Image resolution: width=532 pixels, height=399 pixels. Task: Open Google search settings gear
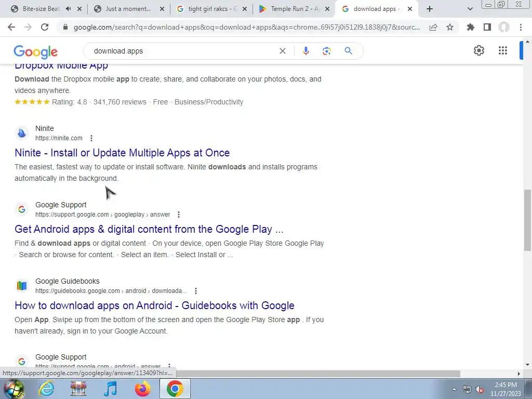tap(478, 50)
